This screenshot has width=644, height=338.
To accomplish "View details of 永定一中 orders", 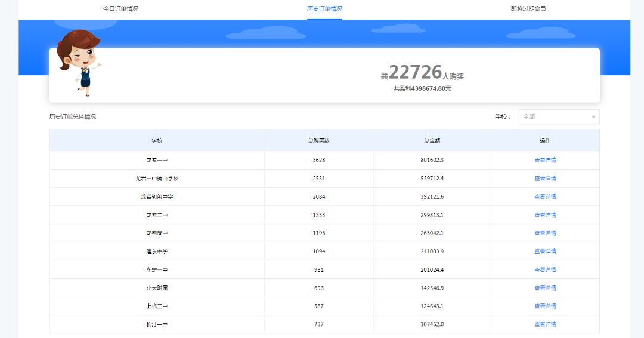I will click(545, 270).
